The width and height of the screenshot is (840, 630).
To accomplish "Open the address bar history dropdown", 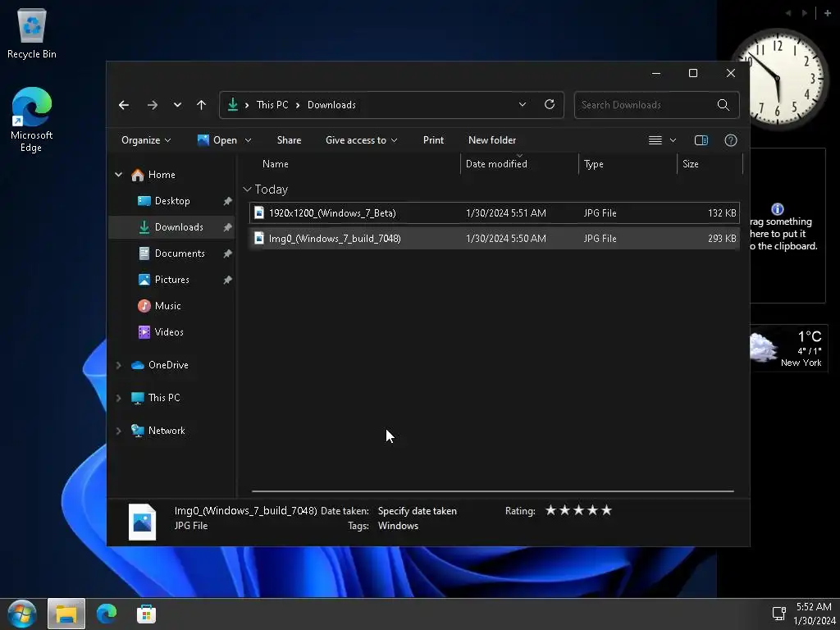I will [523, 104].
